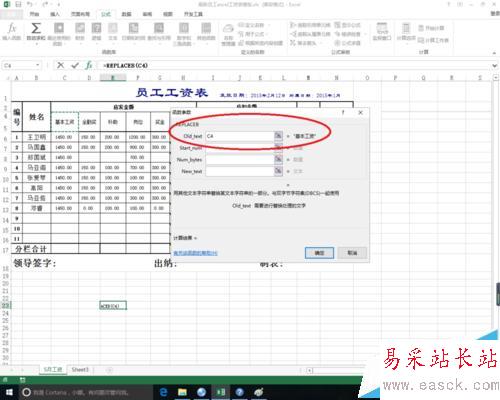The height and width of the screenshot is (400, 500).
Task: Click the Insert Function fx ribbon button
Action: (12, 31)
